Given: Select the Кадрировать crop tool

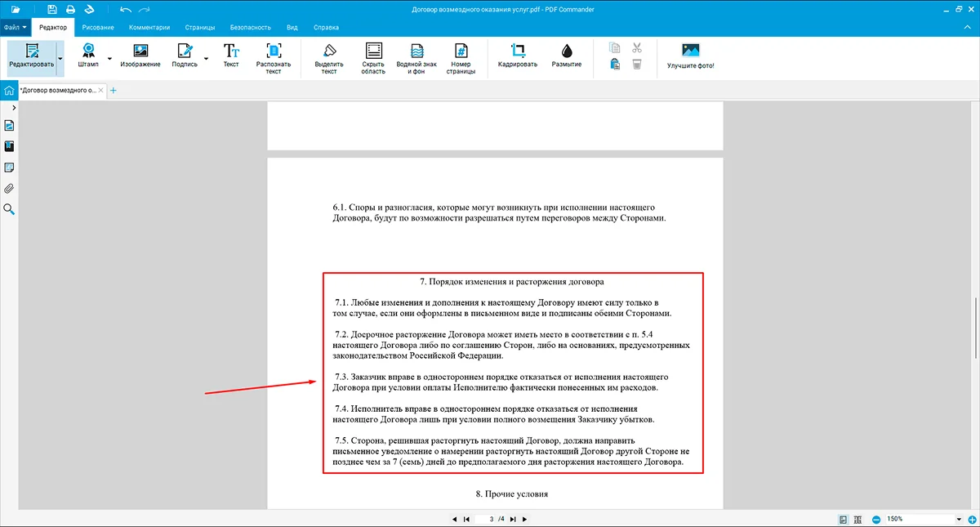Looking at the screenshot, I should click(x=518, y=56).
